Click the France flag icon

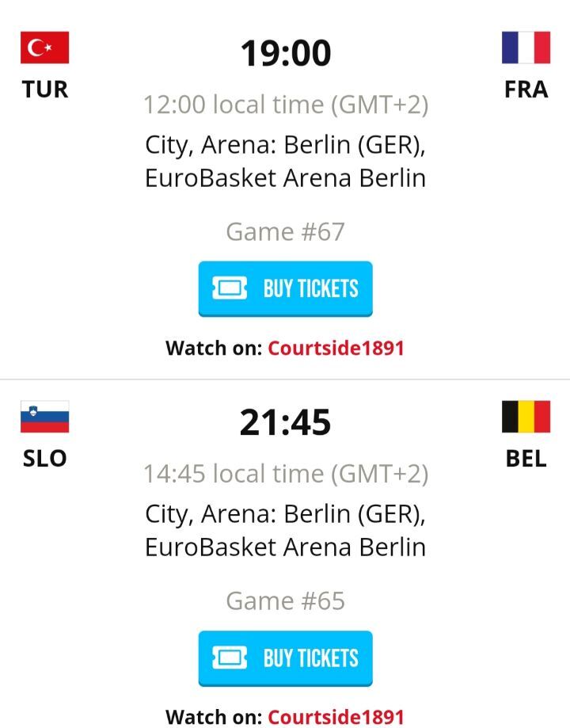point(526,48)
